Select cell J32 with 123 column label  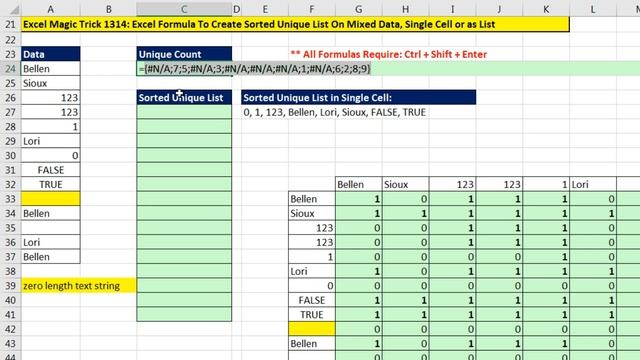(500, 184)
